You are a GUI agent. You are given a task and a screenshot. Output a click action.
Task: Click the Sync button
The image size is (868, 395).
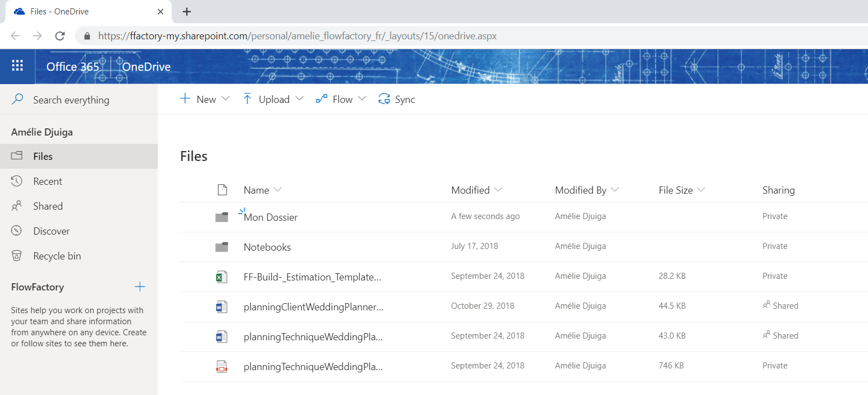pos(396,100)
